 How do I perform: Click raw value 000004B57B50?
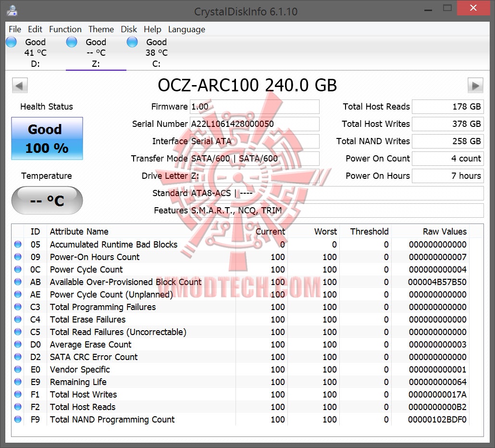[x=437, y=282]
